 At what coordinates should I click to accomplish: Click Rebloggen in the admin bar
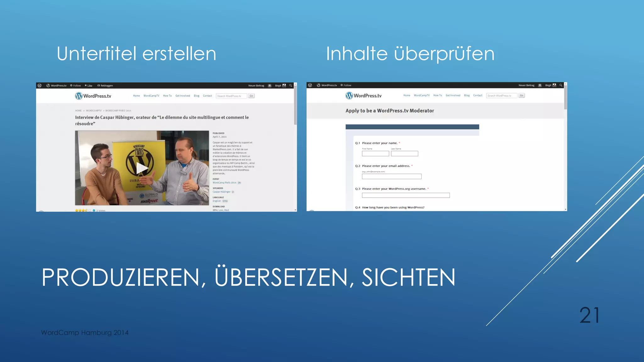pyautogui.click(x=105, y=85)
